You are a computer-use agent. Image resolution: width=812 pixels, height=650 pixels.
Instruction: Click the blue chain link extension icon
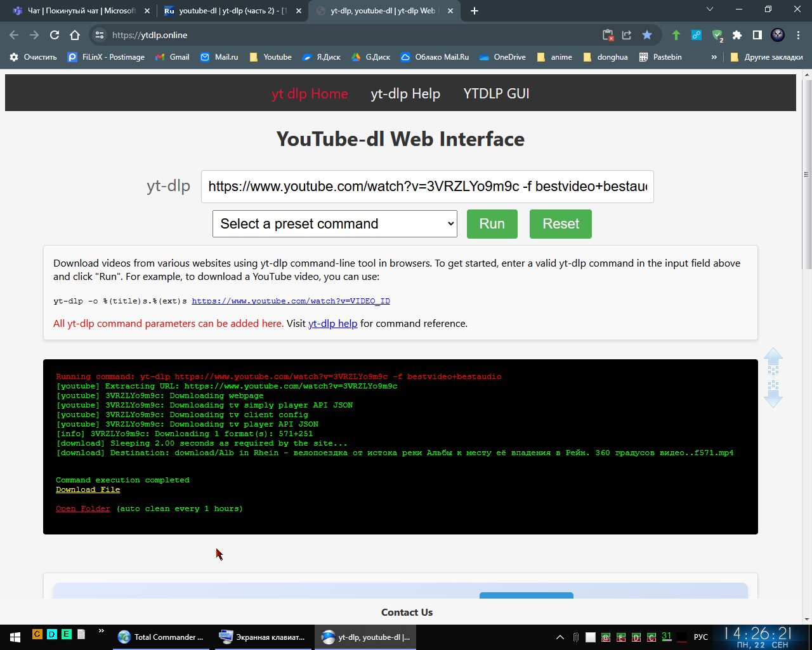(696, 35)
